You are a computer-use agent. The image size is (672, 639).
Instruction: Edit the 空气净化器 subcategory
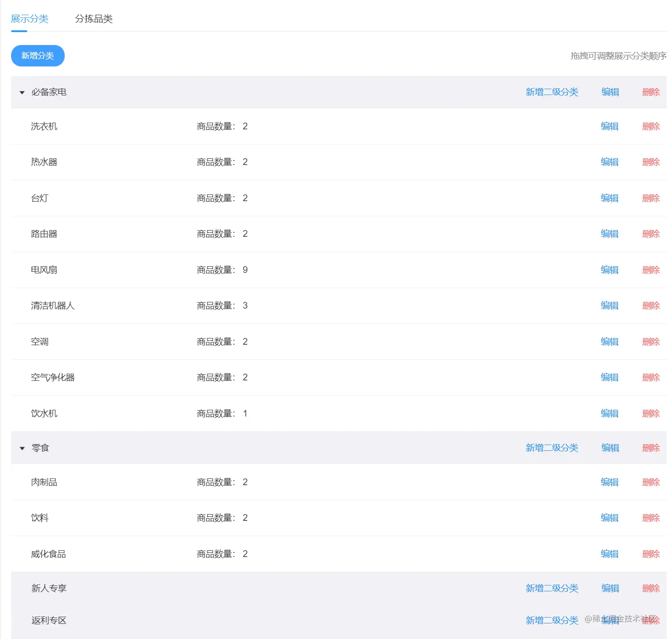pos(610,377)
